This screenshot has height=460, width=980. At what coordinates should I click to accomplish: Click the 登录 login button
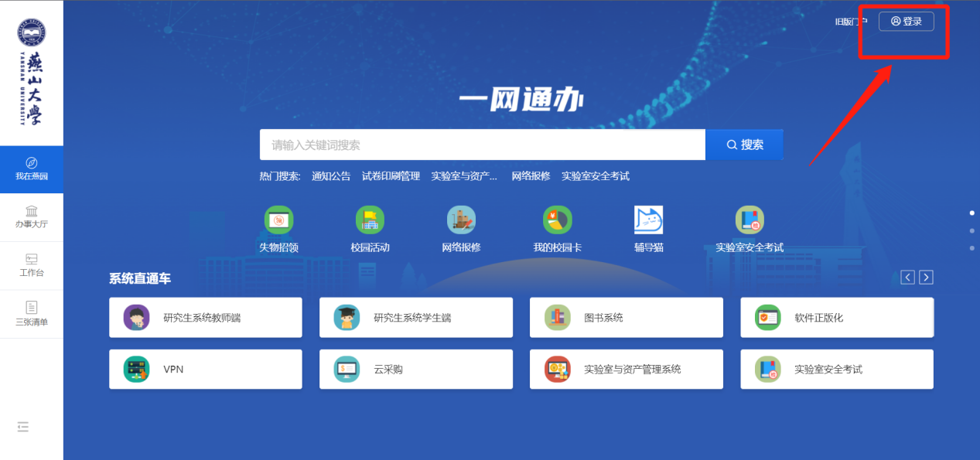pyautogui.click(x=906, y=22)
